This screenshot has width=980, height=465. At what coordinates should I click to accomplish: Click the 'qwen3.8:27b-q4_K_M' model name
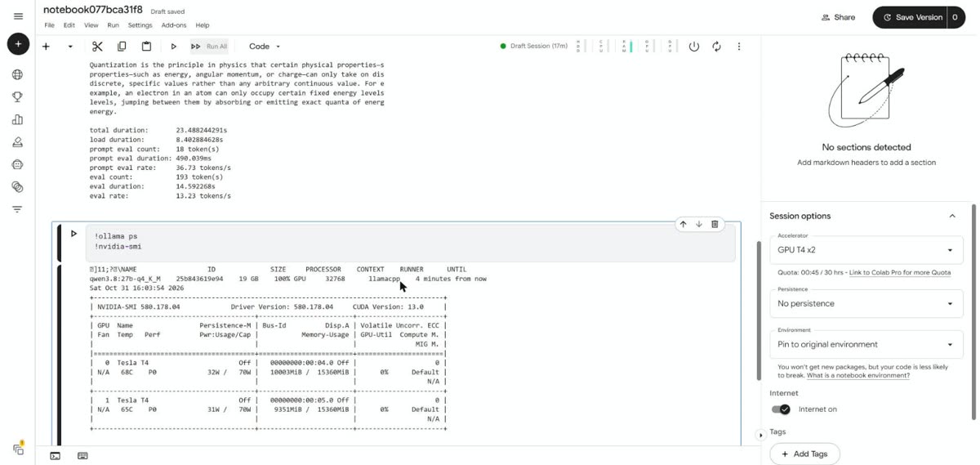[x=125, y=279]
